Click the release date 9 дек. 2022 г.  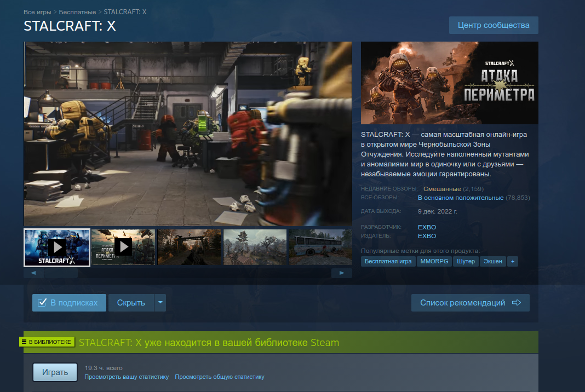pos(437,211)
